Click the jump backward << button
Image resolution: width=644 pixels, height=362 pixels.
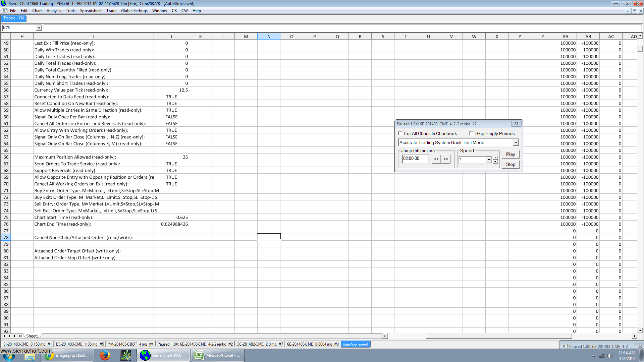[x=436, y=159]
